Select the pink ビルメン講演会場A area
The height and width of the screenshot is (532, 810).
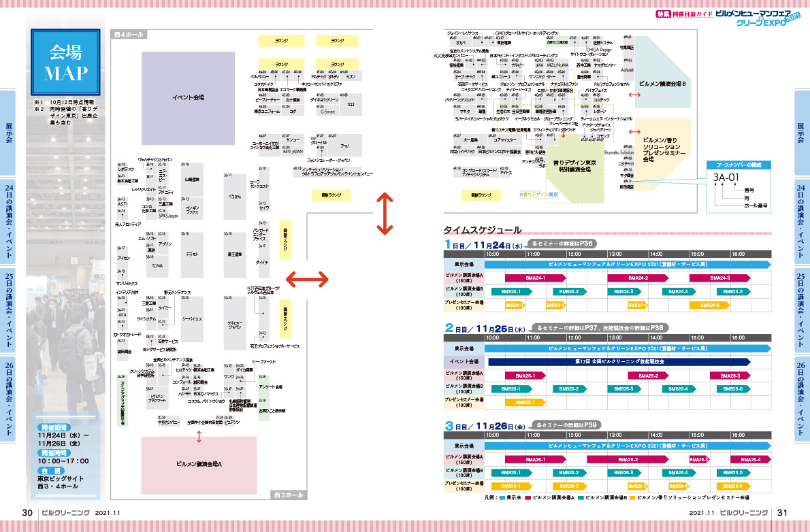[199, 465]
